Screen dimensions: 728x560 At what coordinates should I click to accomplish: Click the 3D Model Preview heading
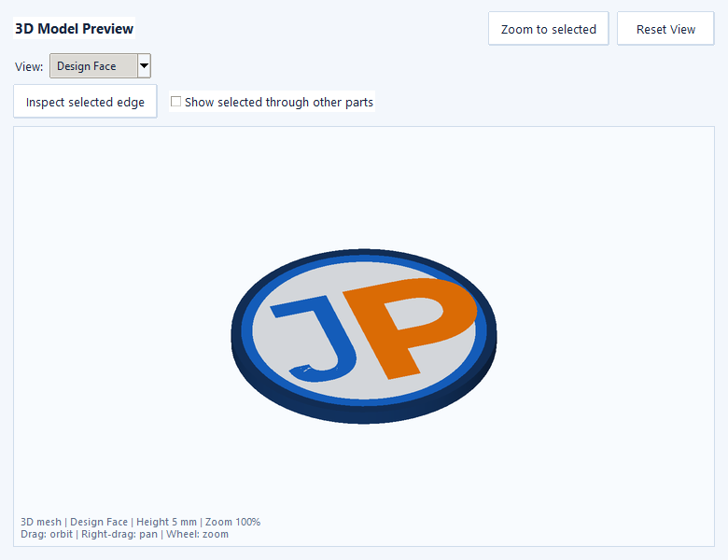click(75, 28)
